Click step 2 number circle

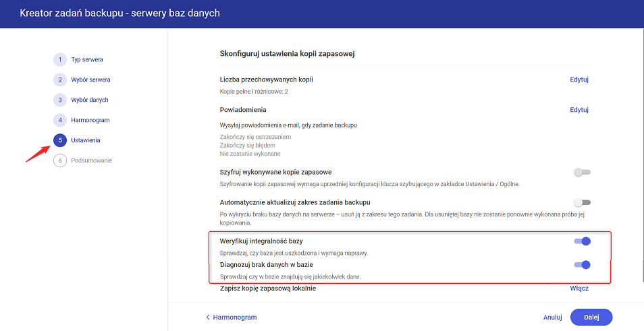coord(60,80)
